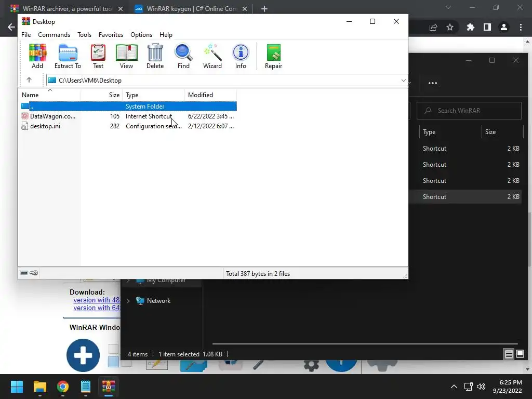
Task: Click the Chrome share page icon
Action: coord(433,27)
